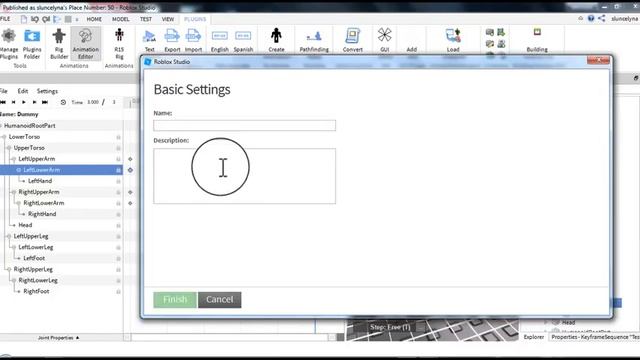Open the animation editor Edit menu

(23, 91)
